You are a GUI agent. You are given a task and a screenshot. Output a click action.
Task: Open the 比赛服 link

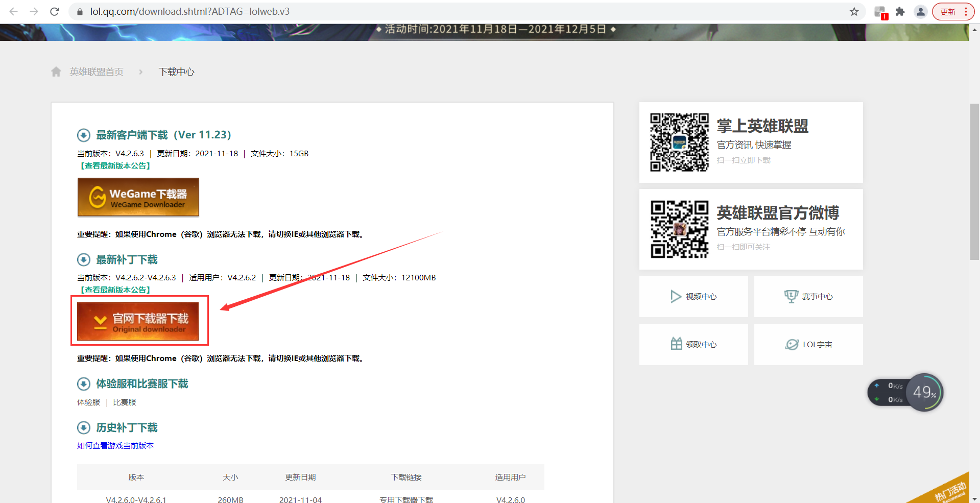coord(124,402)
